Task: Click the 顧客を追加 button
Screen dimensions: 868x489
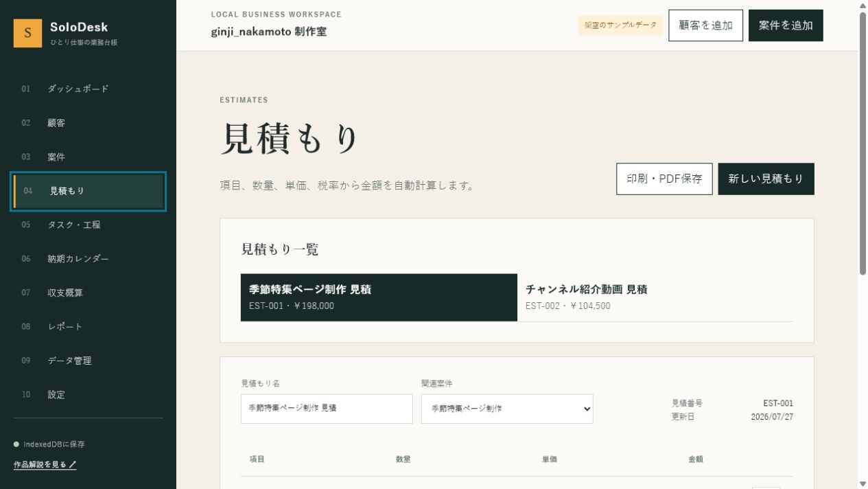Action: click(705, 25)
